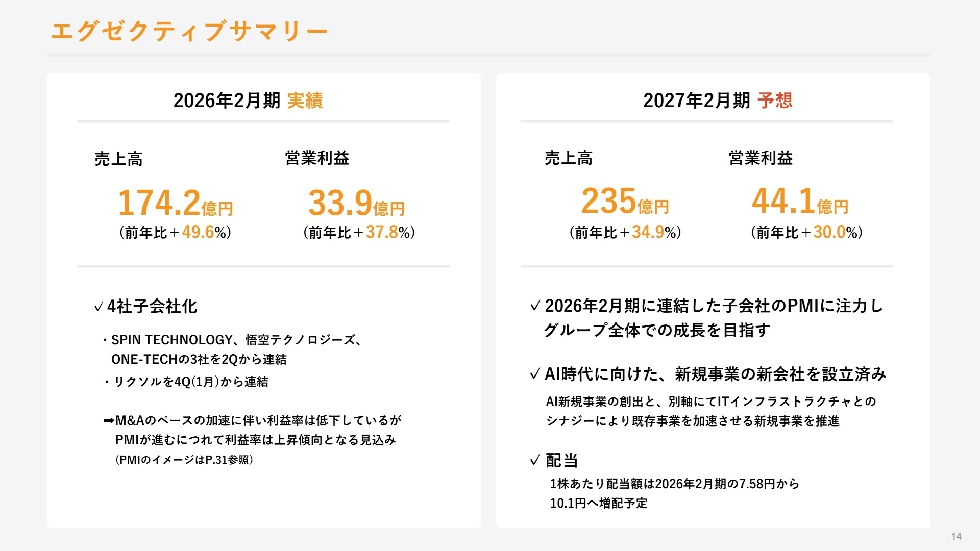The height and width of the screenshot is (551, 980).
Task: Click the 174.2億円 sales figure
Action: coord(176,203)
